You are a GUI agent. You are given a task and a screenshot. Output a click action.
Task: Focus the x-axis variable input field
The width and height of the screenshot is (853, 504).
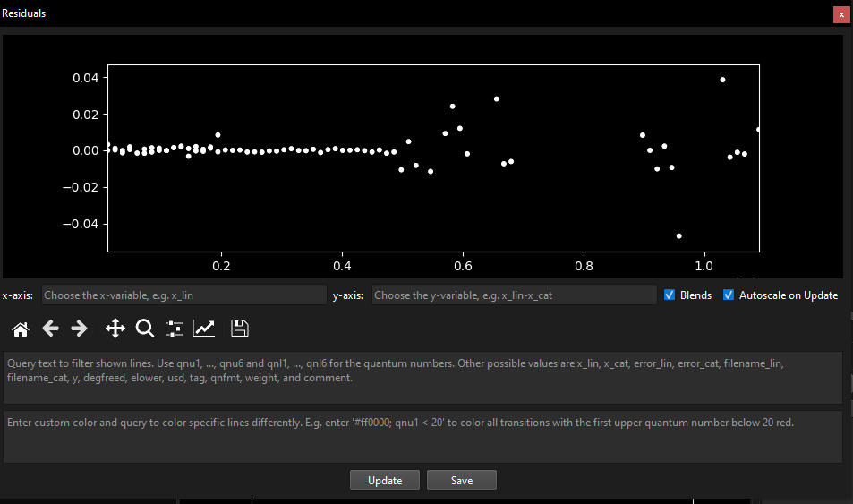coord(183,295)
